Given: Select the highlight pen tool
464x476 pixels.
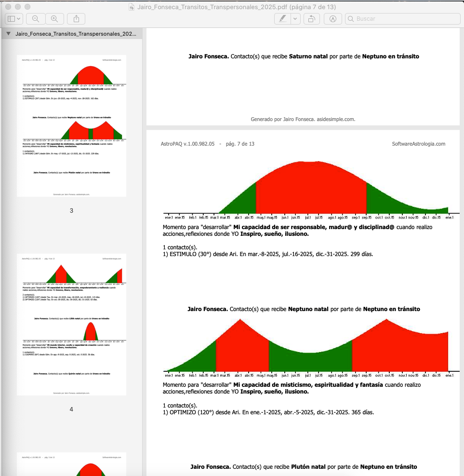Looking at the screenshot, I should (x=282, y=19).
